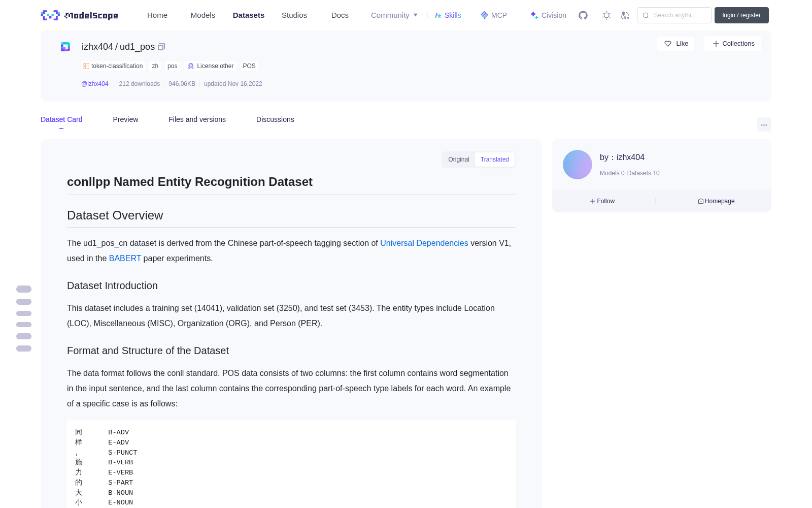812x508 pixels.
Task: Jump to first outline marker in sidebar
Action: [x=24, y=289]
